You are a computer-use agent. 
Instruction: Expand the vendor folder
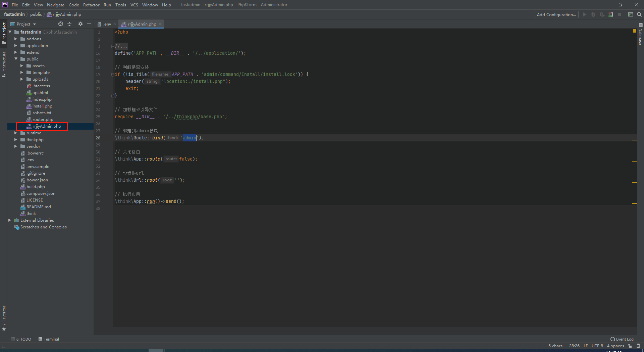(x=15, y=146)
